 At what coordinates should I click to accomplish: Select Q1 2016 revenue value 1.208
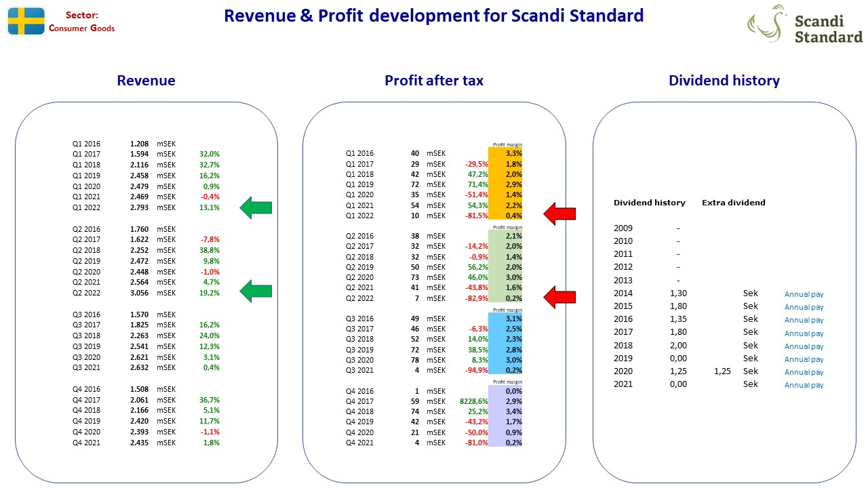pos(139,144)
